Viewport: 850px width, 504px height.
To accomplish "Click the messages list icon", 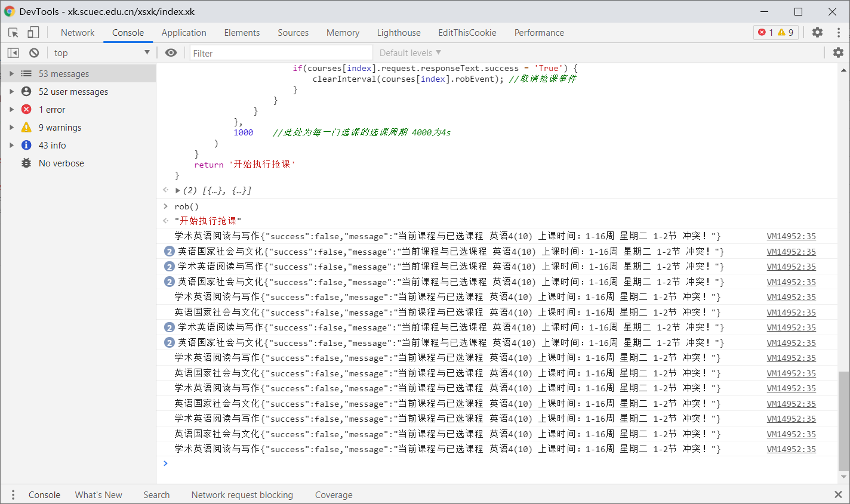I will tap(26, 73).
